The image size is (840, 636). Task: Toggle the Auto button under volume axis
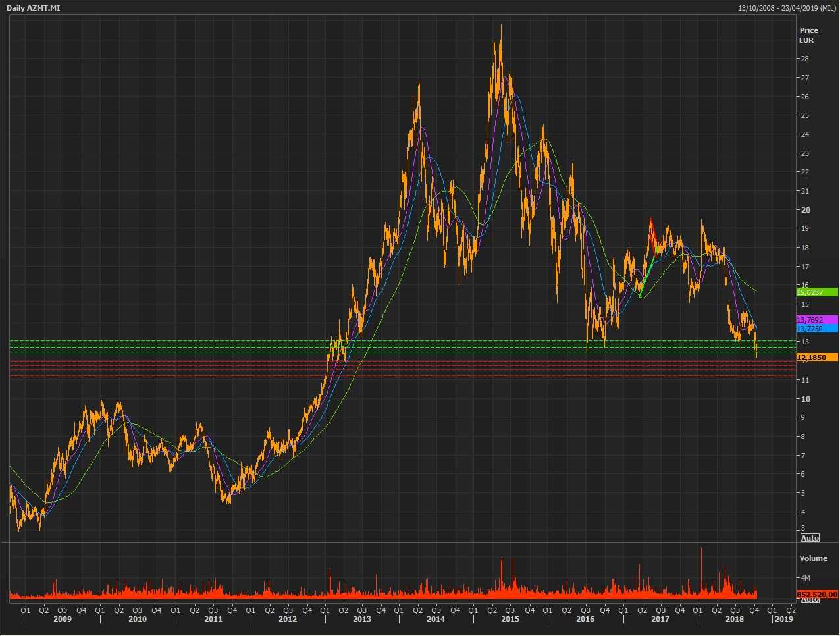coord(809,600)
